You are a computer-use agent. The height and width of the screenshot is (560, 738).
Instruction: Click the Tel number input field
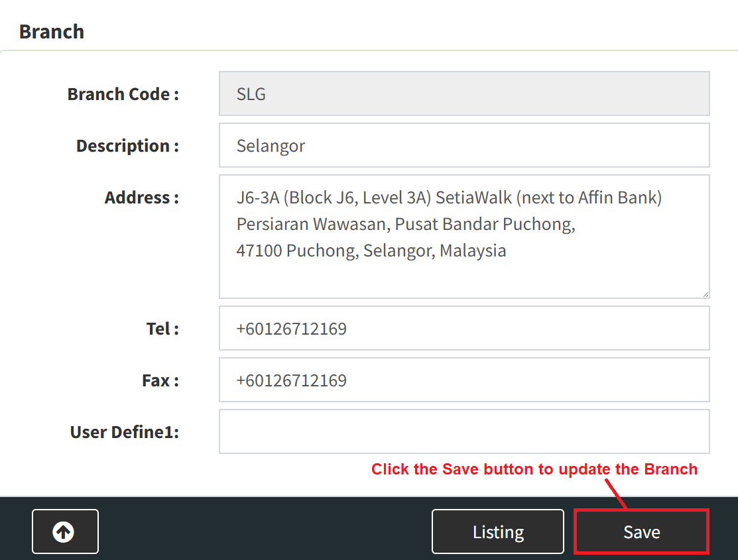(x=464, y=328)
